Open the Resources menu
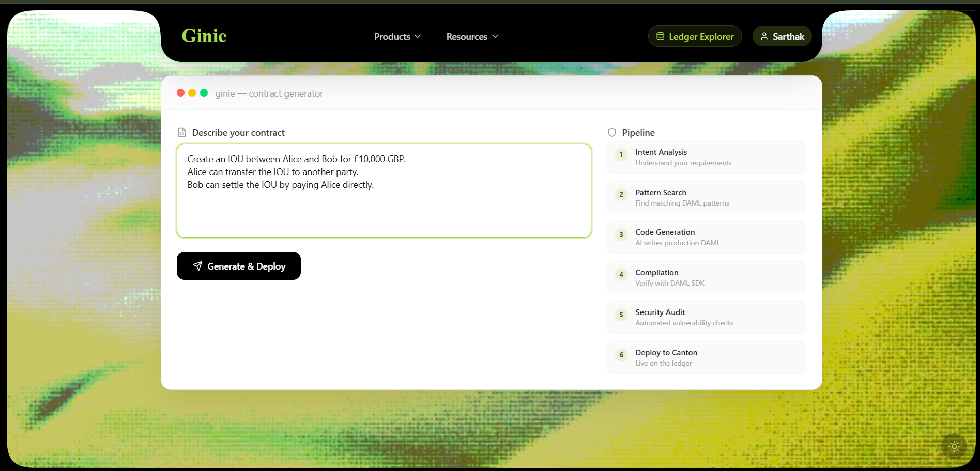Viewport: 980px width, 471px height. click(x=472, y=36)
